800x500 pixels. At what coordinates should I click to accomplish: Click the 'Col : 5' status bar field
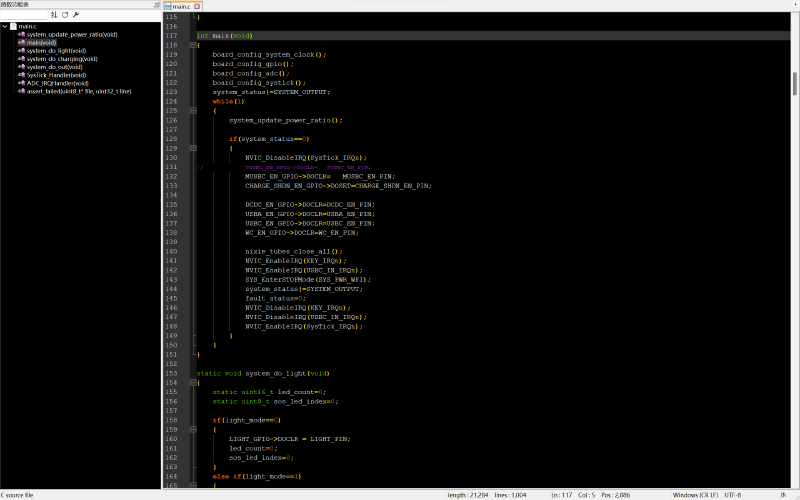pos(586,495)
